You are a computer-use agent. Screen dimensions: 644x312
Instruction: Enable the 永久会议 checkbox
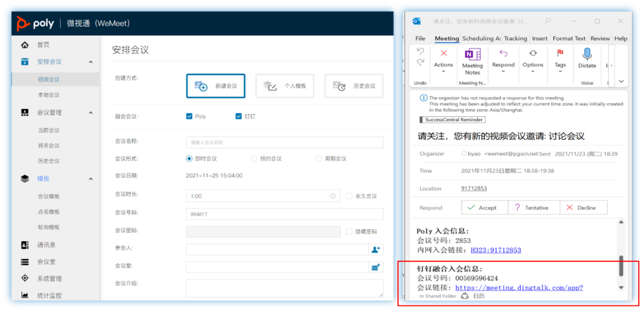pos(349,196)
